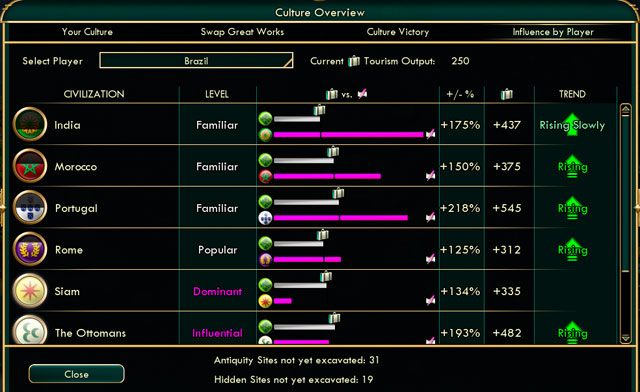This screenshot has width=640, height=392.
Task: Open the Swap Great Works tab
Action: (x=242, y=32)
